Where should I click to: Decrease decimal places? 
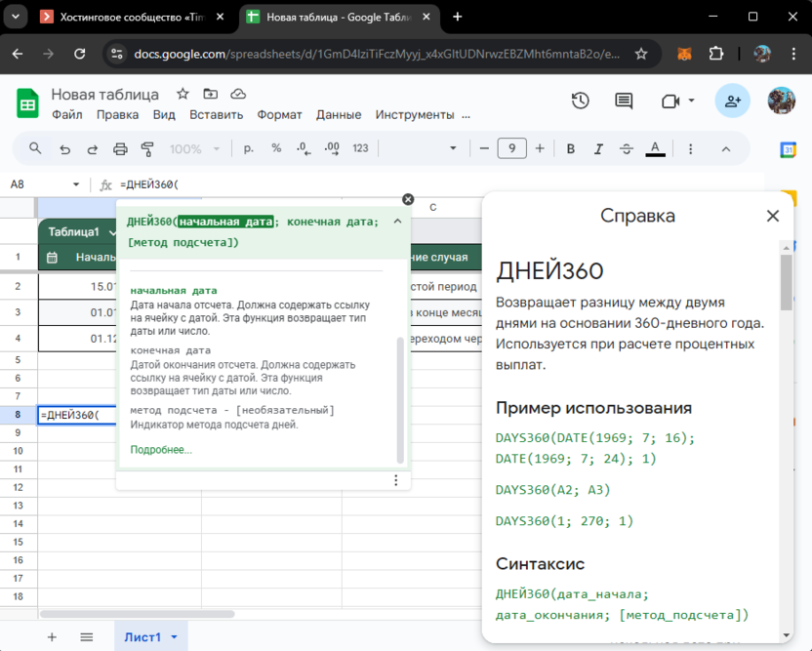pos(304,148)
